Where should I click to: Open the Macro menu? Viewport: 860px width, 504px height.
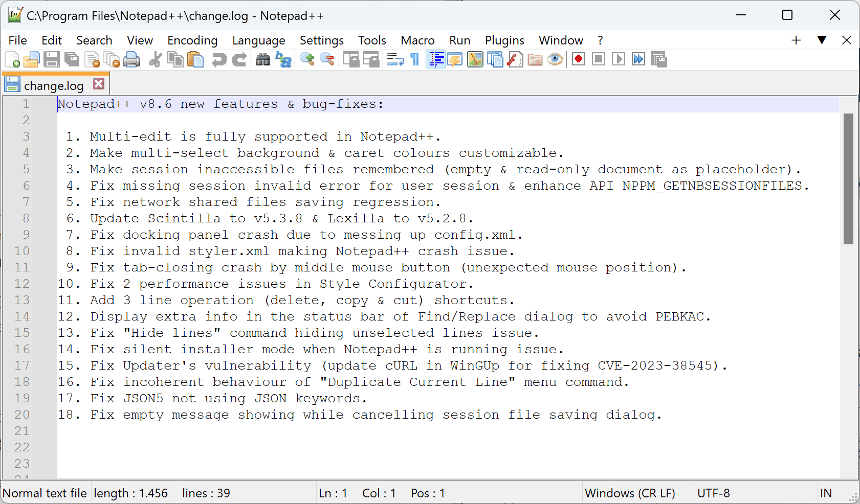[x=417, y=40]
